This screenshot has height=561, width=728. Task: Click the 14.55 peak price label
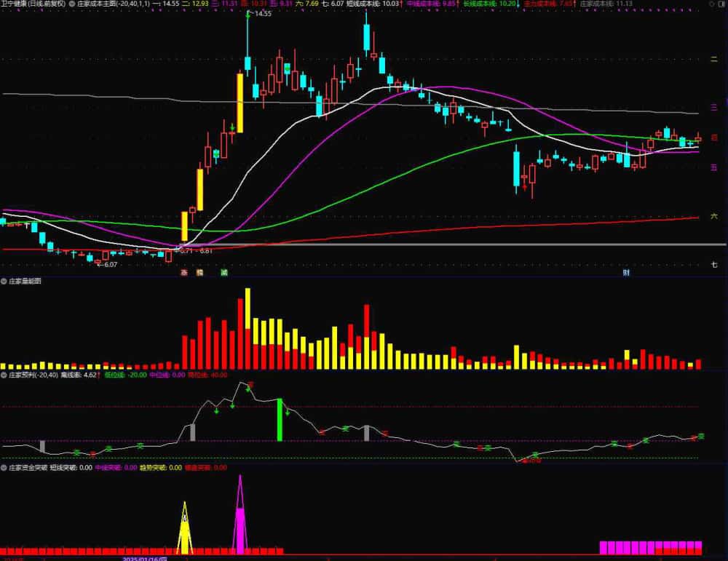click(263, 13)
